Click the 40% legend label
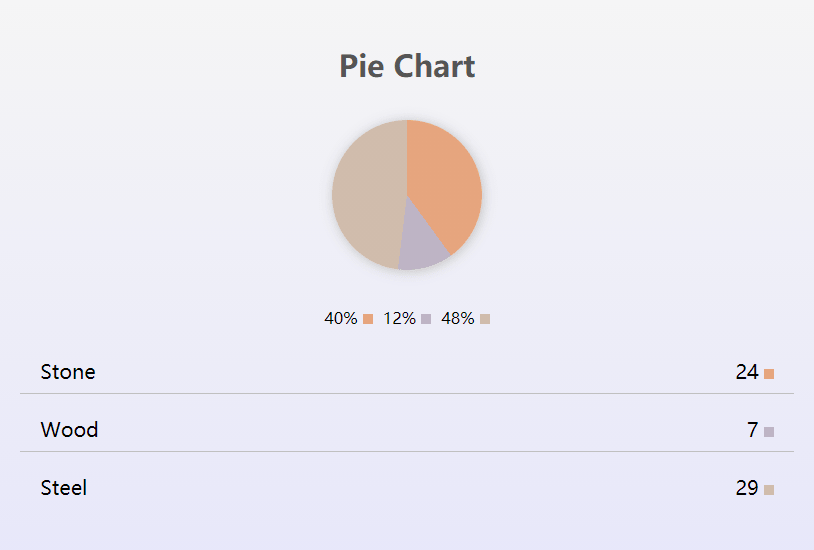814x550 pixels. click(x=341, y=319)
